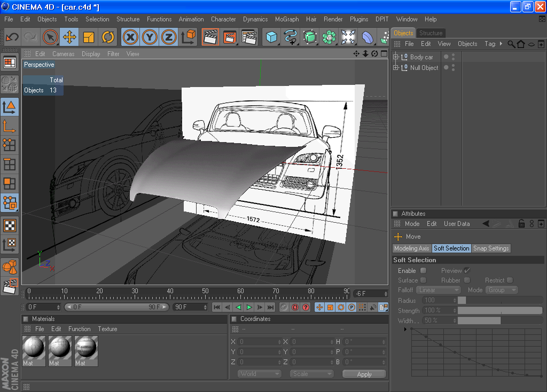Click the Redo arrow icon

30,37
